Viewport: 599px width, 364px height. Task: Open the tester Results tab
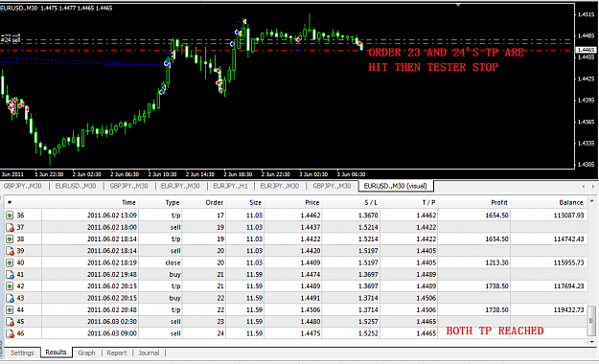[56, 353]
